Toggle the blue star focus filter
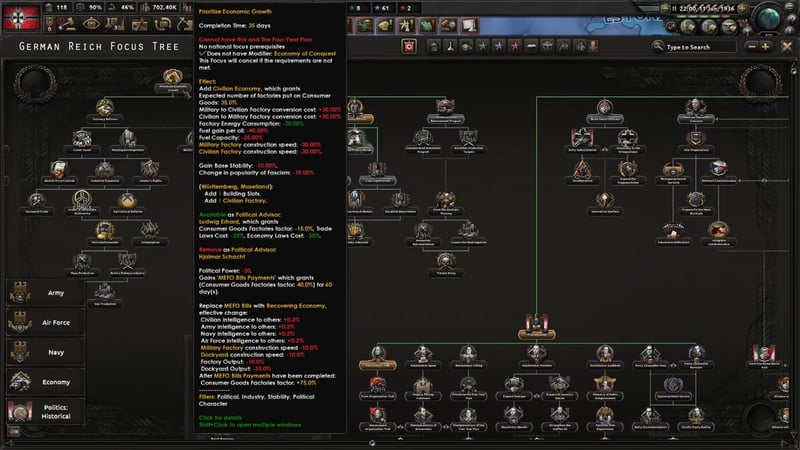 pos(498,46)
